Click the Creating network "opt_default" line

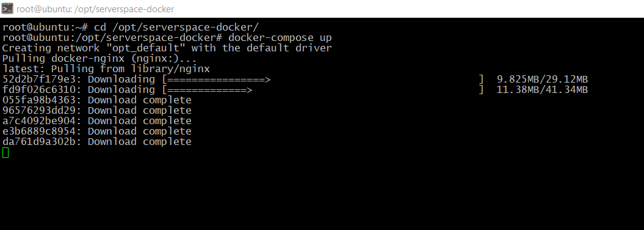[x=167, y=48]
